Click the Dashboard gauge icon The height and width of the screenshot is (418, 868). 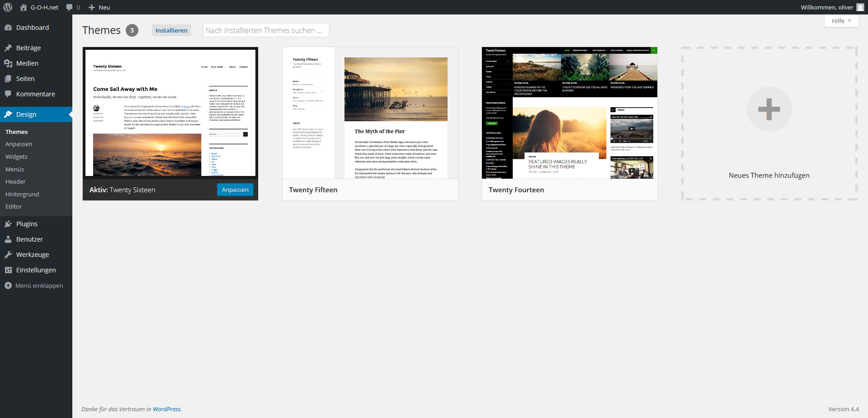coord(8,28)
